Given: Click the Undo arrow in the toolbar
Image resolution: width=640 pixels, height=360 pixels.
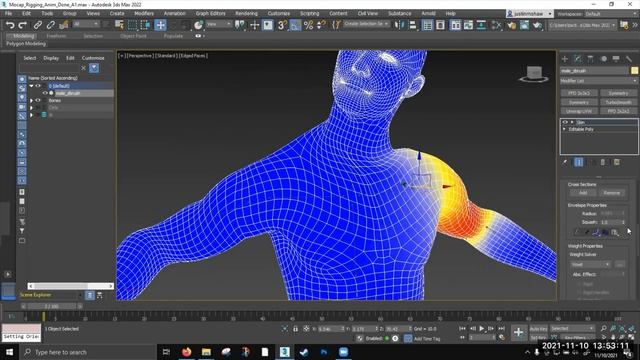Looking at the screenshot, I should click(x=10, y=25).
